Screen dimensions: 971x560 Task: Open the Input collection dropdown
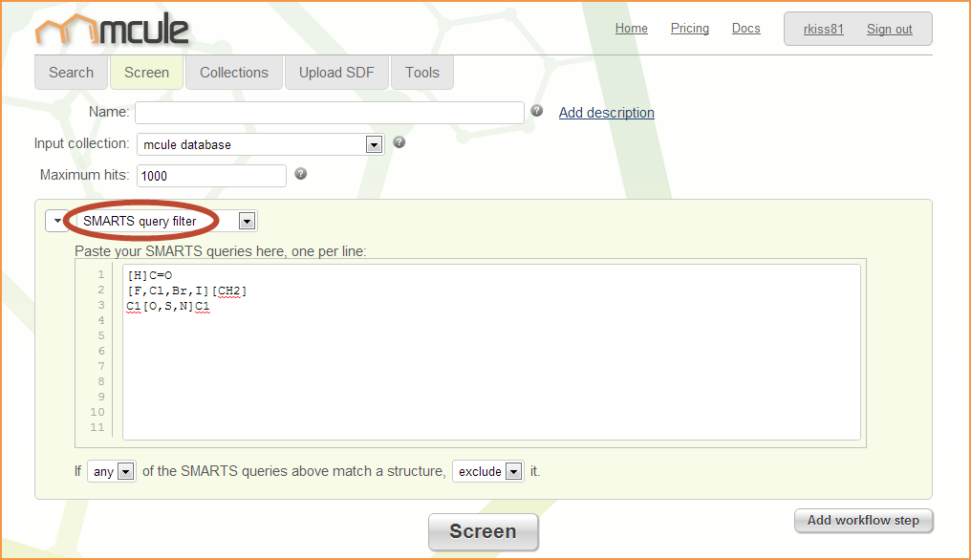coord(260,144)
